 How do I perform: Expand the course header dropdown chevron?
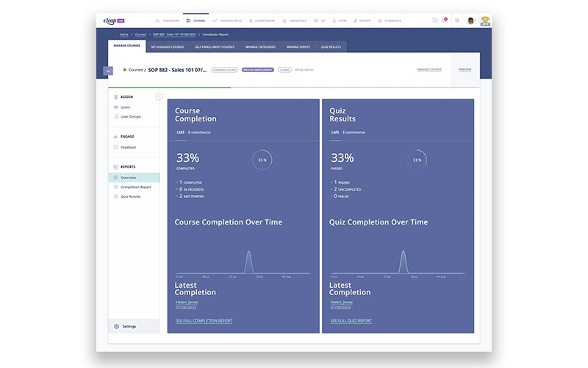(109, 71)
